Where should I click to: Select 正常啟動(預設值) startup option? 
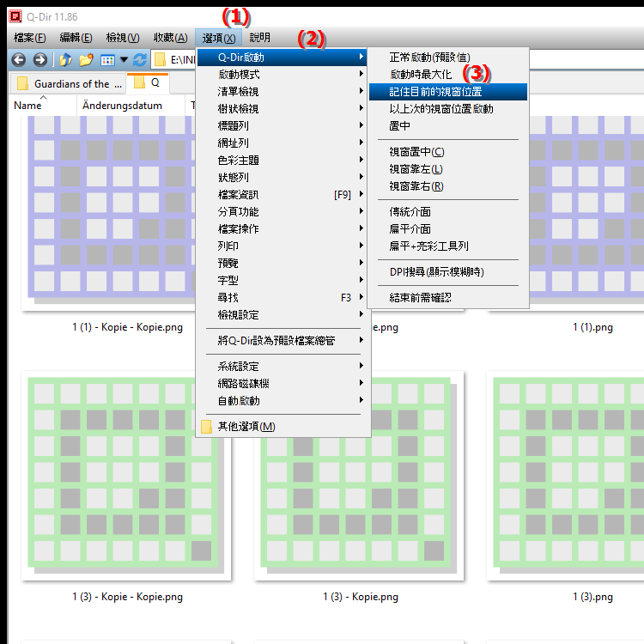coord(447,57)
